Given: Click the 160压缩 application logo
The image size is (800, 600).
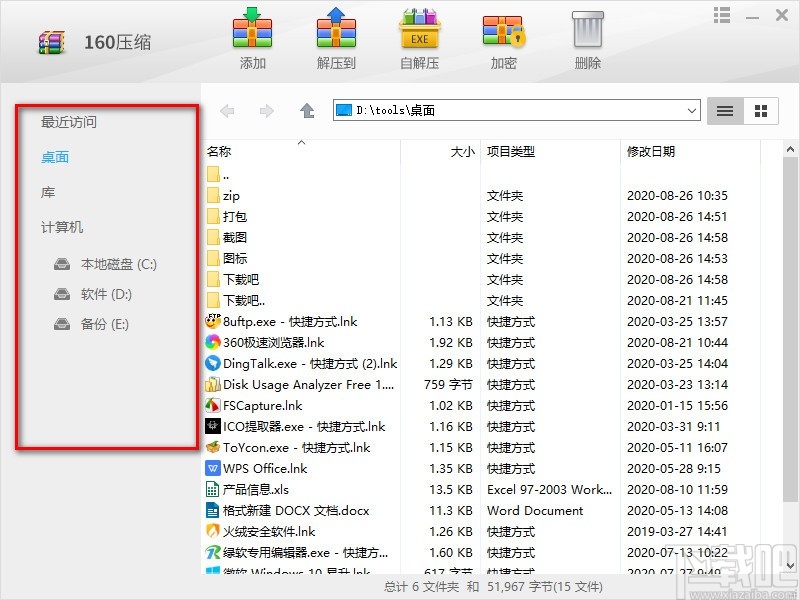Looking at the screenshot, I should pos(51,42).
